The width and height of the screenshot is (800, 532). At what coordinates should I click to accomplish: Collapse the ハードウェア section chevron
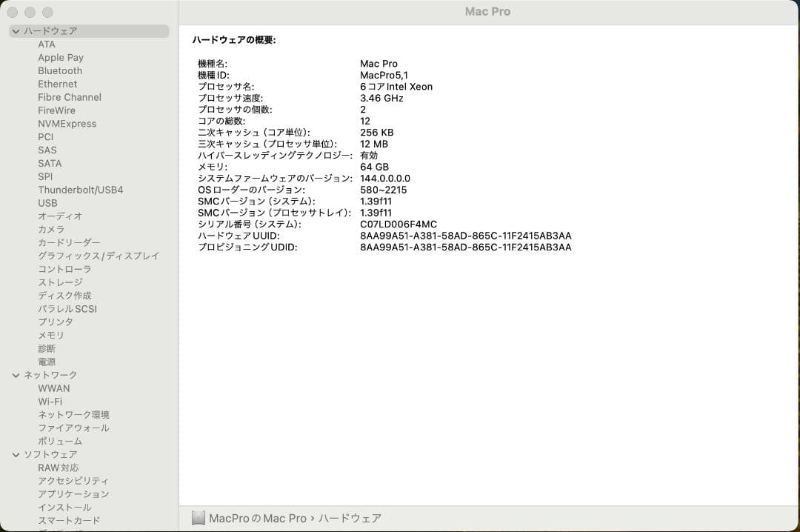click(x=16, y=31)
